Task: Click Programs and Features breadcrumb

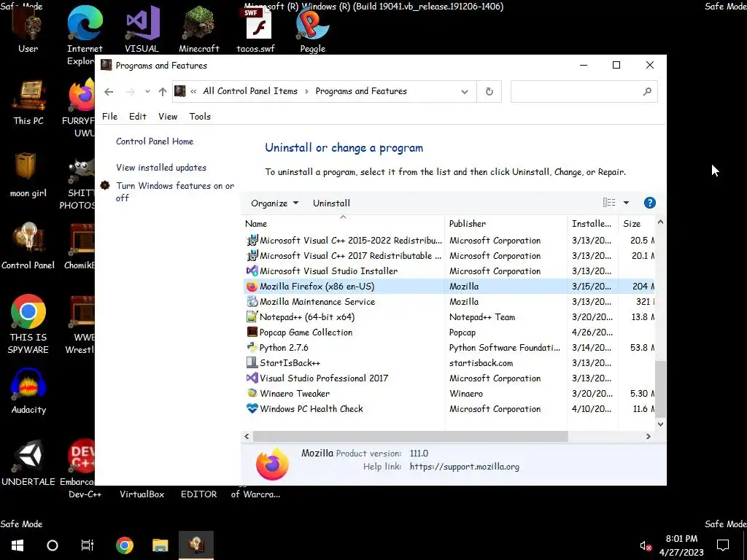Action: pyautogui.click(x=361, y=91)
